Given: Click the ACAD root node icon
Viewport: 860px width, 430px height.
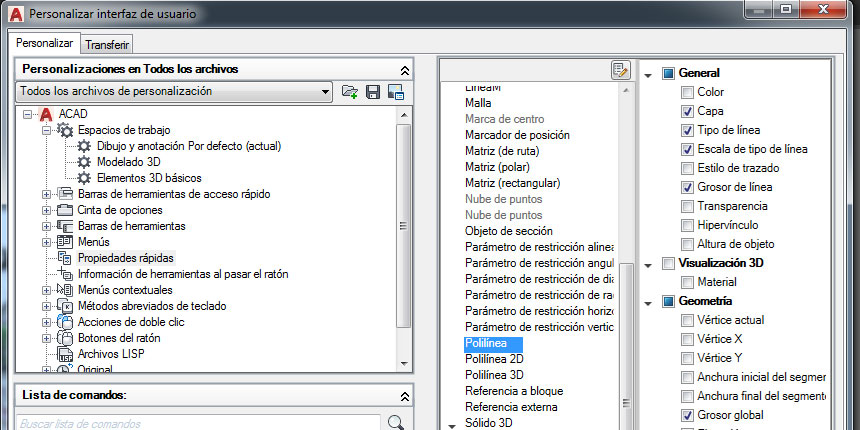Looking at the screenshot, I should [45, 113].
